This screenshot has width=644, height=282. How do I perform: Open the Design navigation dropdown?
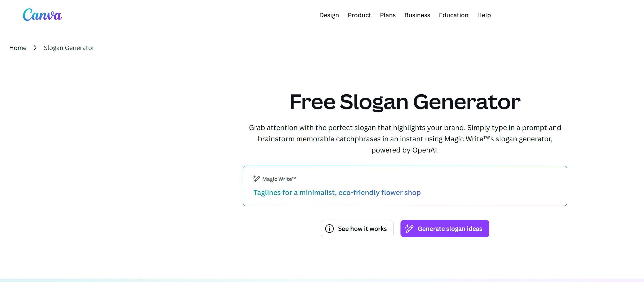point(329,15)
